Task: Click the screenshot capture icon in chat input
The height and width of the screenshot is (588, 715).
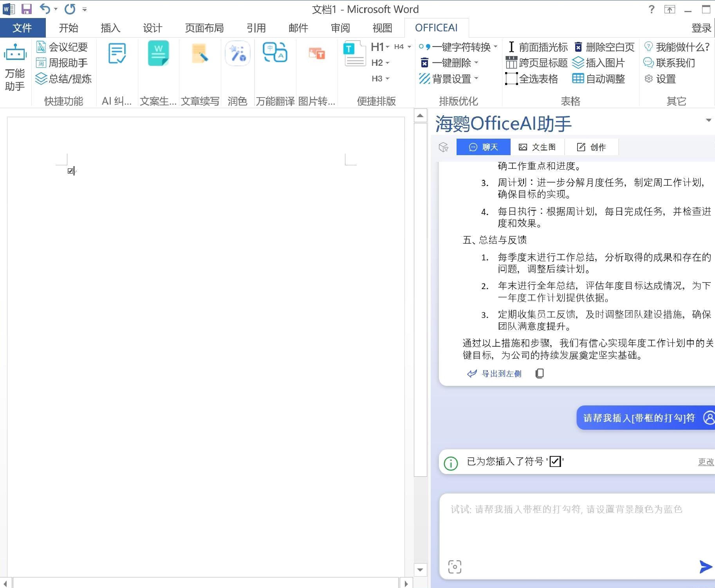Action: [455, 566]
